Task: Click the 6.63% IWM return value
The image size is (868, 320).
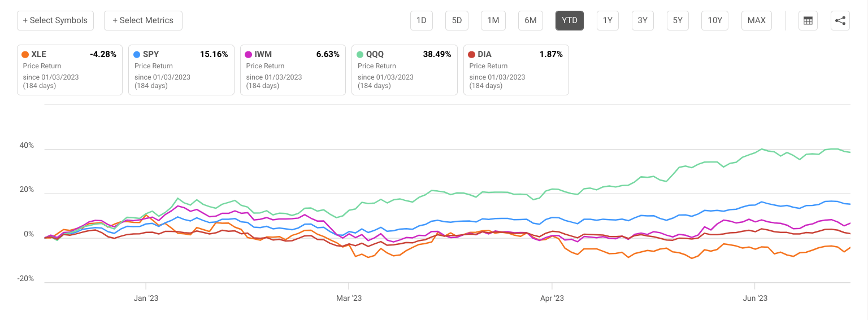Action: click(x=328, y=55)
